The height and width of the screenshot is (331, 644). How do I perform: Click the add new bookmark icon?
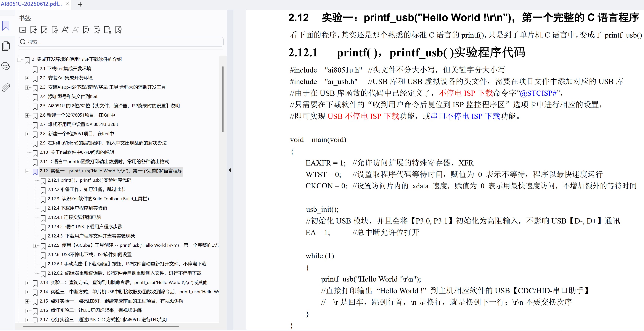33,30
